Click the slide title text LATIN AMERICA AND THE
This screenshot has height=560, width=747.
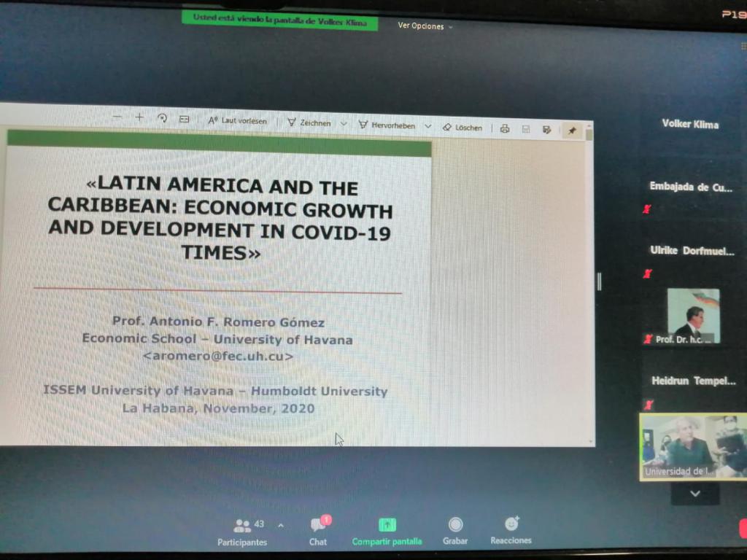pos(222,186)
